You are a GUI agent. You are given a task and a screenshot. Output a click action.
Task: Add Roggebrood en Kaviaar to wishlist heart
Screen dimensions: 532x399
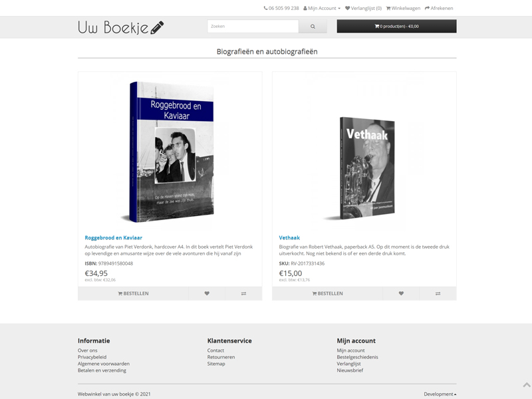[207, 293]
